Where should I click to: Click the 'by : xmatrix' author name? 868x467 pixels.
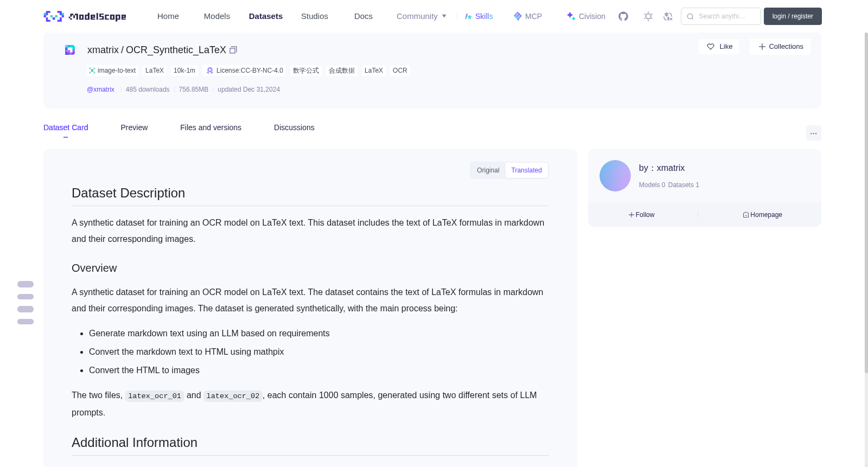[662, 168]
